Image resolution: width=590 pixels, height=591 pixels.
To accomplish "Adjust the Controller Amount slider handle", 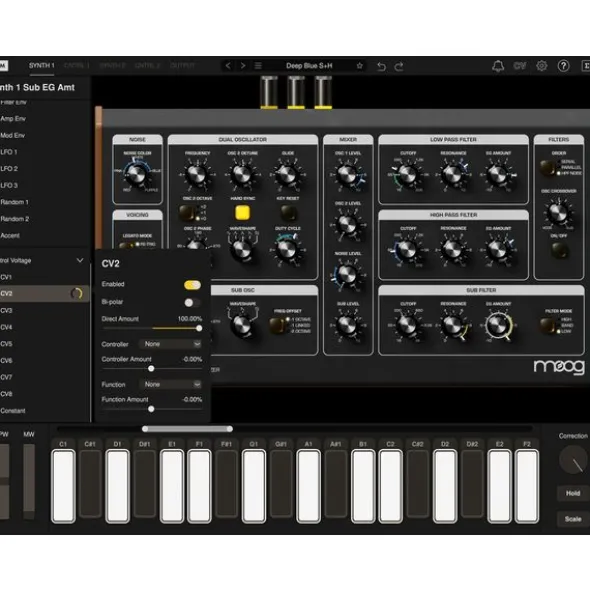I will pos(151,369).
